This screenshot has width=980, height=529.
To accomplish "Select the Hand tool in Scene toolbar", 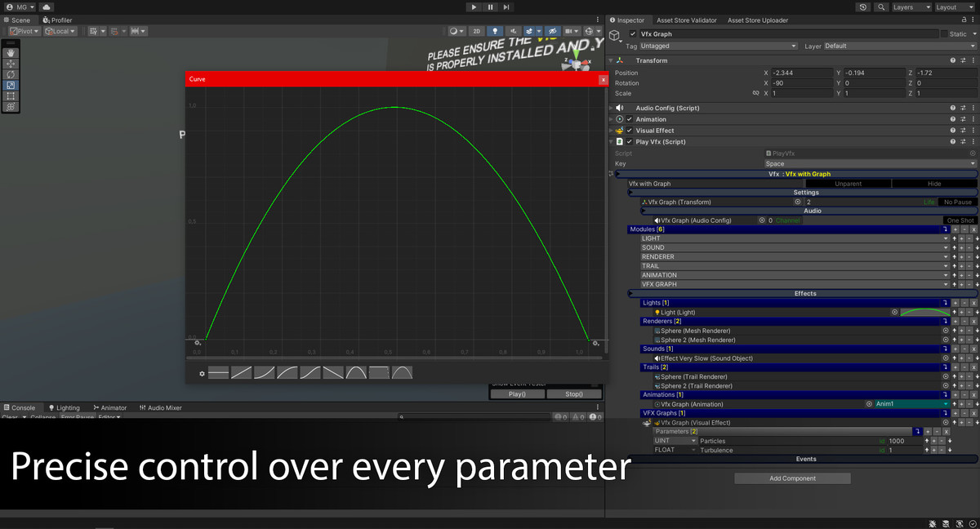I will [11, 52].
